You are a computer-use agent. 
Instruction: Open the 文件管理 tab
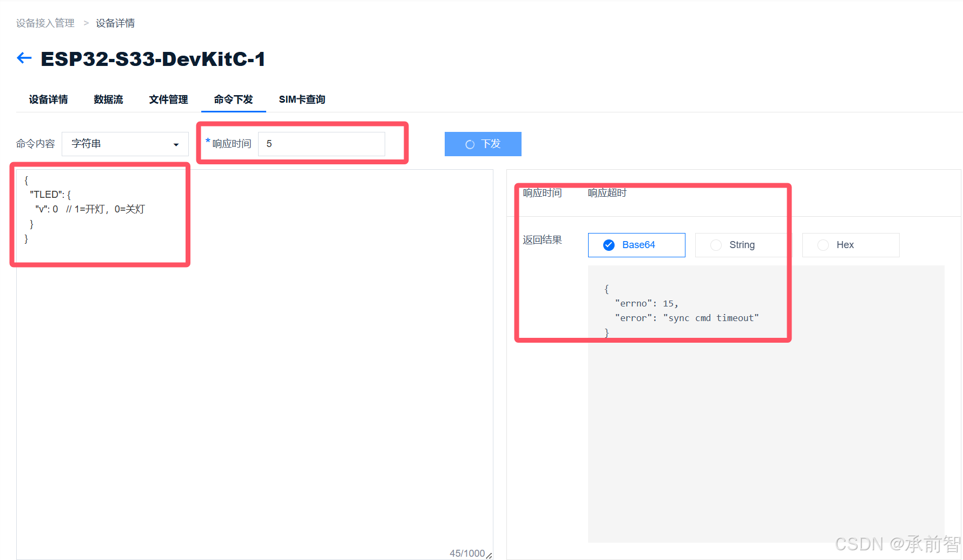(x=169, y=99)
